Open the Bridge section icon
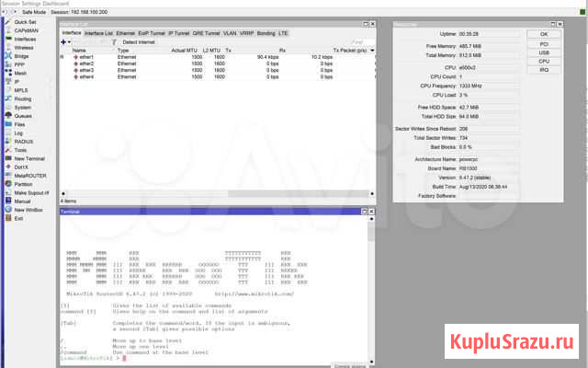588x368 pixels. [x=7, y=56]
